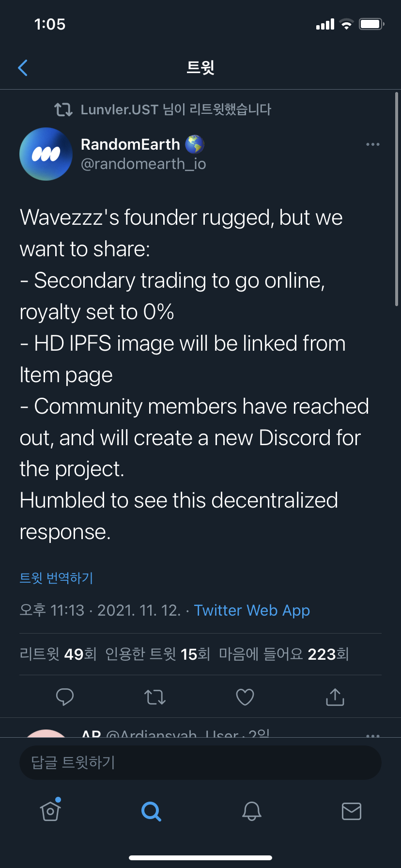View the 리트윗 49회 retweets list
The image size is (401, 868).
(x=58, y=654)
